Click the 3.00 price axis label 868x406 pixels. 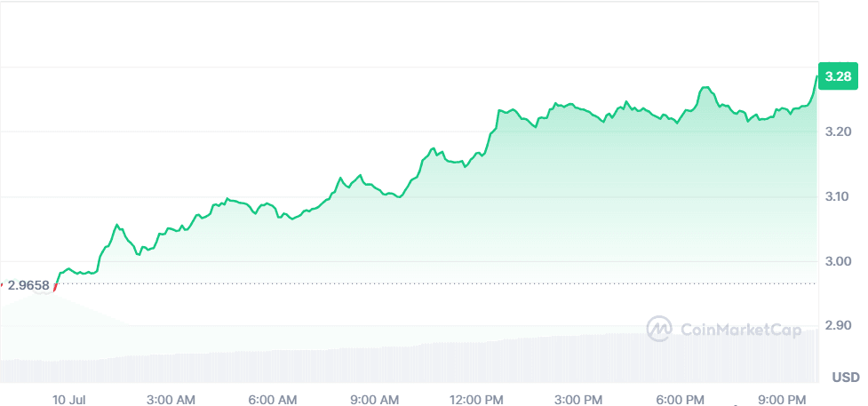pos(838,261)
